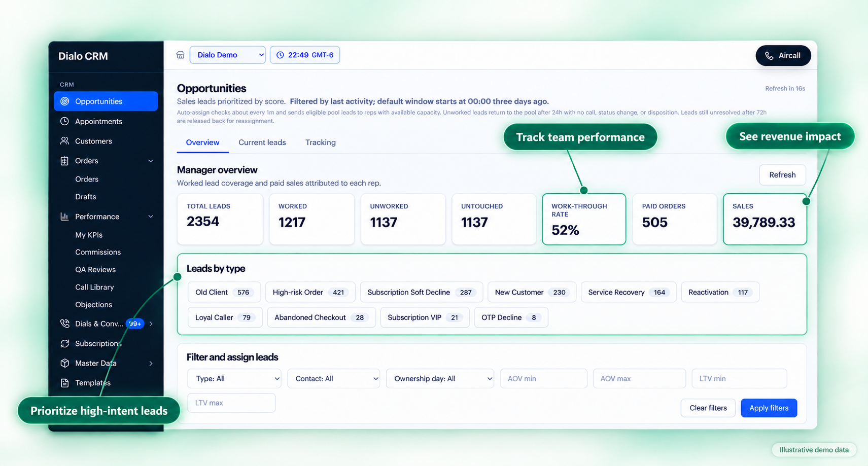Click the Opportunities target icon in sidebar
Screen dimensions: 868x466
pos(64,101)
